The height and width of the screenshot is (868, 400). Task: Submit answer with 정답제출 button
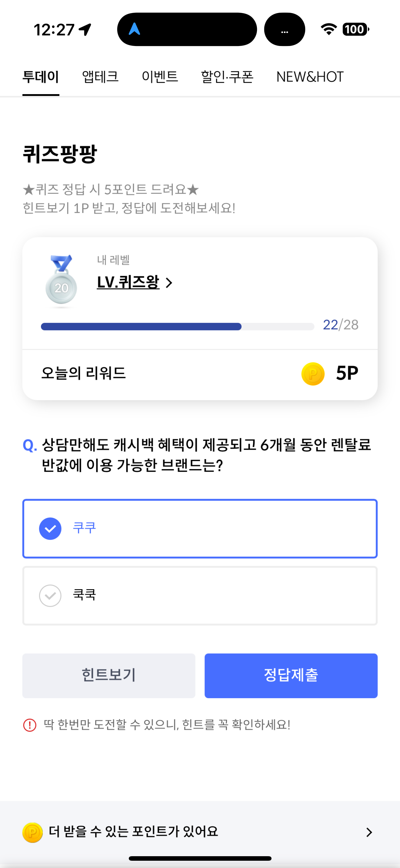(x=291, y=676)
